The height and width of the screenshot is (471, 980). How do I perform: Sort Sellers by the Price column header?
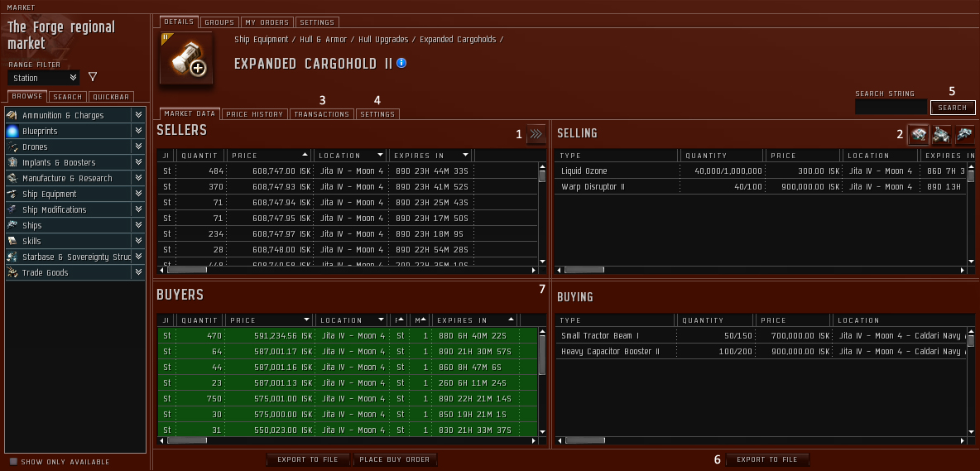click(269, 156)
